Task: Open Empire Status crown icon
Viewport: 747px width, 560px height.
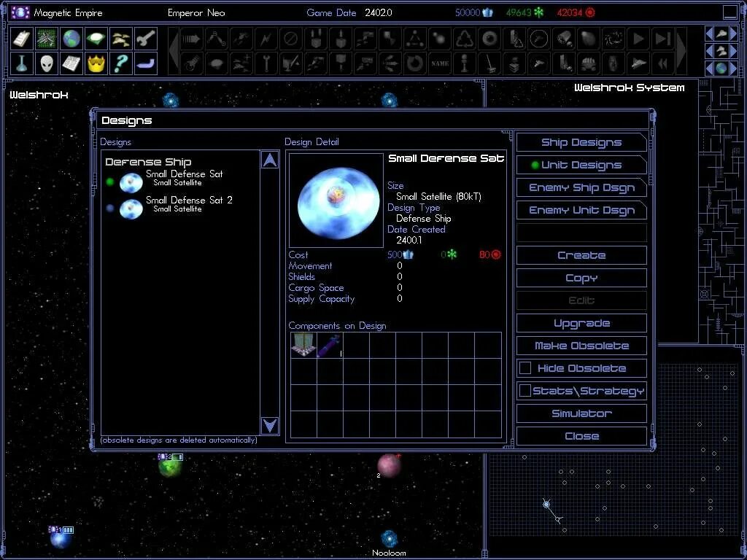Action: (96, 63)
